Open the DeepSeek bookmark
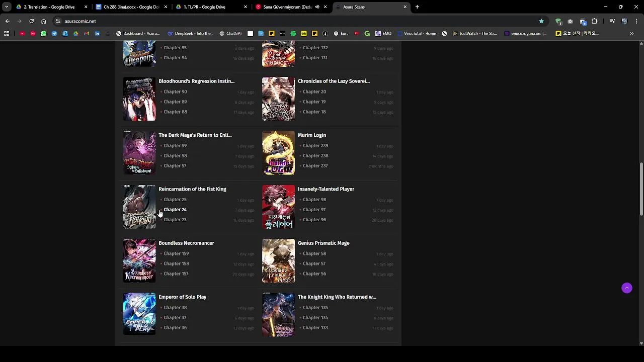 (x=190, y=34)
